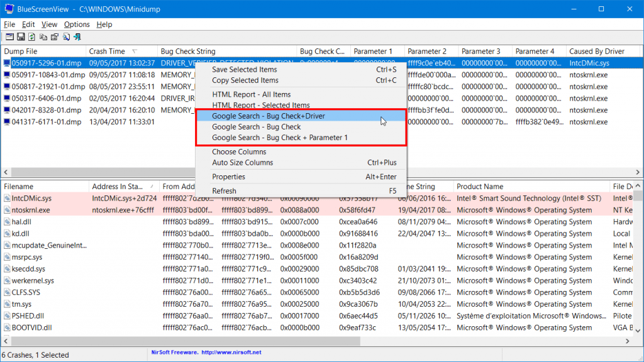
Task: Click the '6 Crashes, 1 Selected' status text
Action: 36,355
